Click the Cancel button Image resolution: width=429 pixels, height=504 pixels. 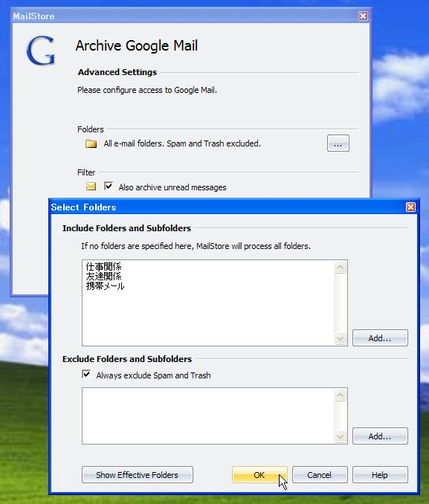(x=320, y=475)
